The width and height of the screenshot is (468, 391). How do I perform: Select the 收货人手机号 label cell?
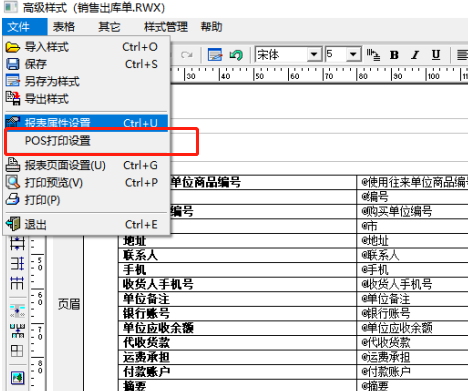pyautogui.click(x=238, y=284)
